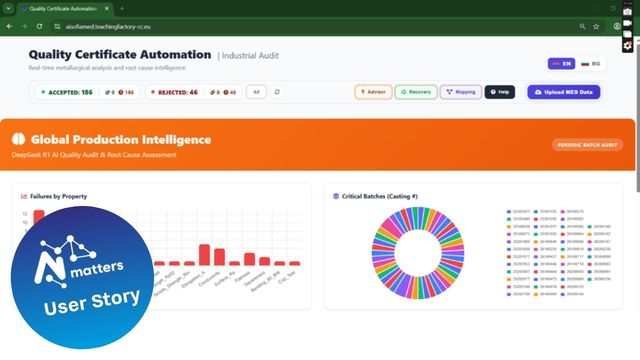Click the camera icon in the recorder overlay
The image size is (640, 360).
pyautogui.click(x=627, y=12)
